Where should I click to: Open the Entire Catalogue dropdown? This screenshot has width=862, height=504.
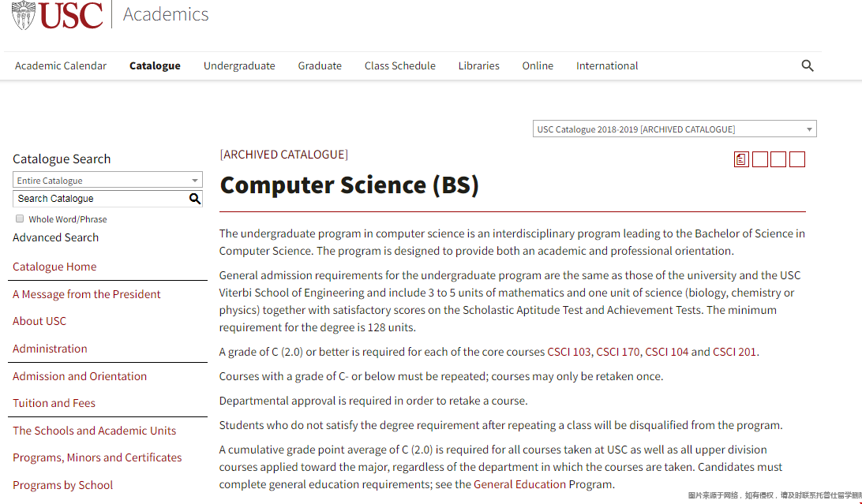(x=107, y=180)
